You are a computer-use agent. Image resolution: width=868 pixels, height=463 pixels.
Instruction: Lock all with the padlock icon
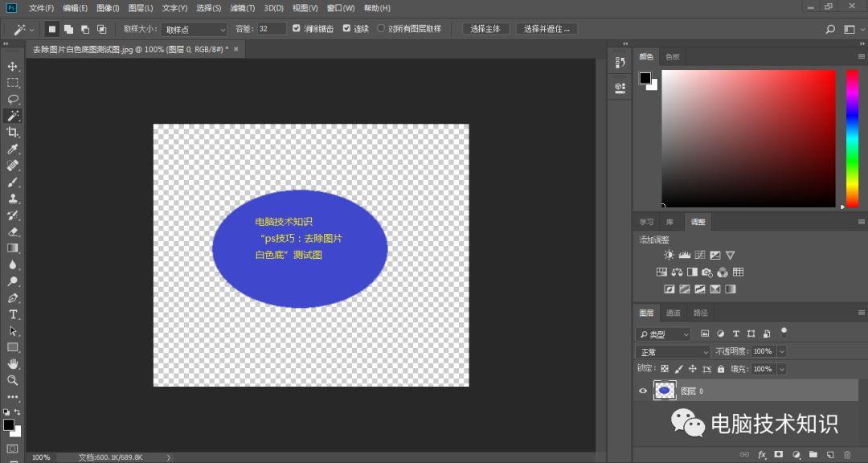tap(721, 369)
